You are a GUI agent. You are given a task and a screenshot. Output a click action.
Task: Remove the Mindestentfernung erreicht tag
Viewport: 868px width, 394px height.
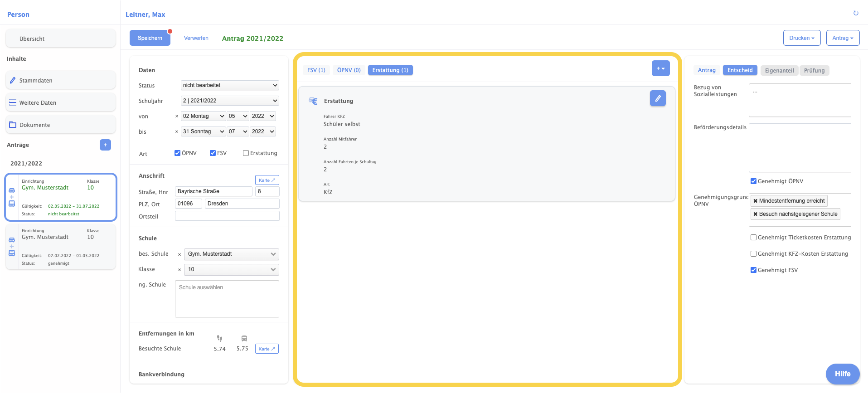(x=755, y=201)
